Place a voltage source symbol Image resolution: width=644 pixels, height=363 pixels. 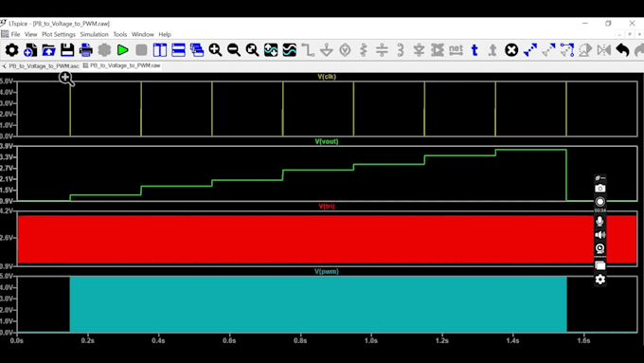pyautogui.click(x=345, y=50)
